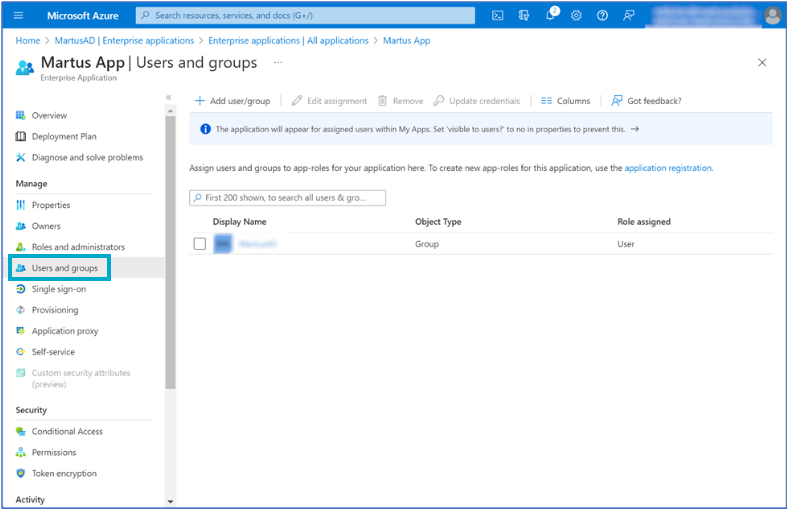Open Deployment Plan in the side menu
This screenshot has height=509, width=787.
point(64,137)
